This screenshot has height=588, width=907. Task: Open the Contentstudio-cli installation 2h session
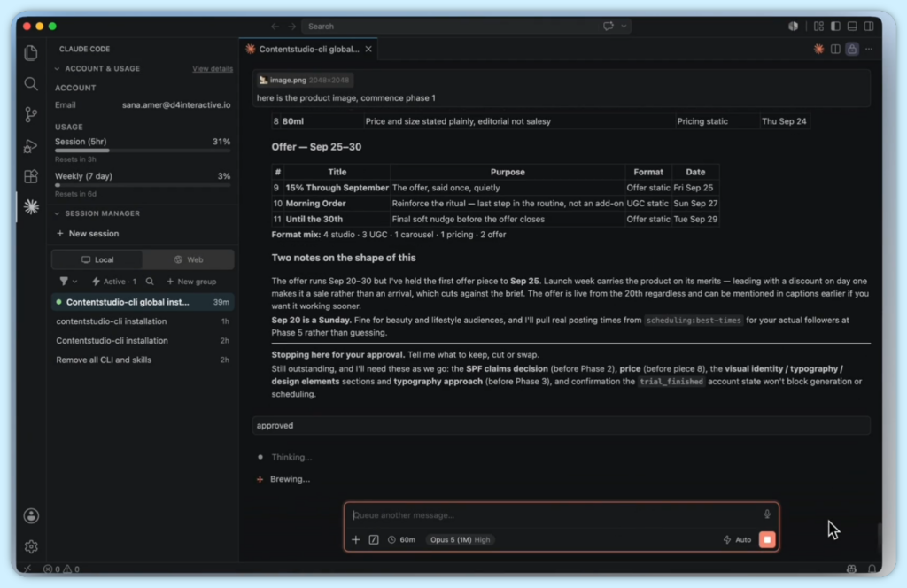point(143,341)
